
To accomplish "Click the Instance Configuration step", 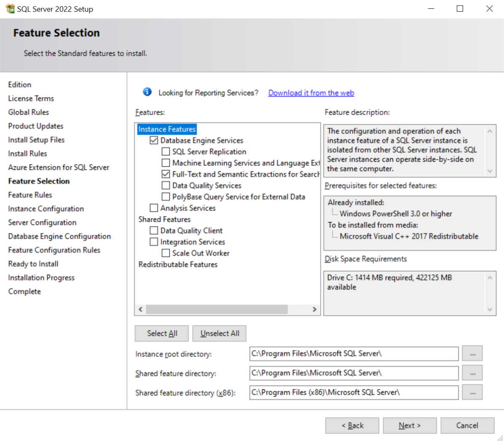I will [46, 209].
